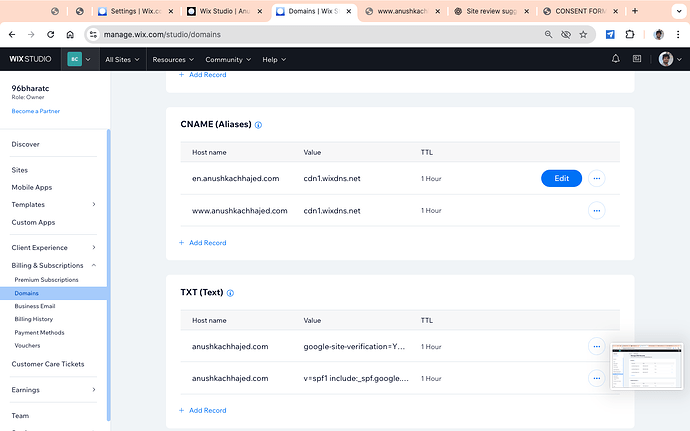Viewport: 690px width, 431px height.
Task: Switch to the CONSENT FORM browser tab
Action: click(x=580, y=11)
